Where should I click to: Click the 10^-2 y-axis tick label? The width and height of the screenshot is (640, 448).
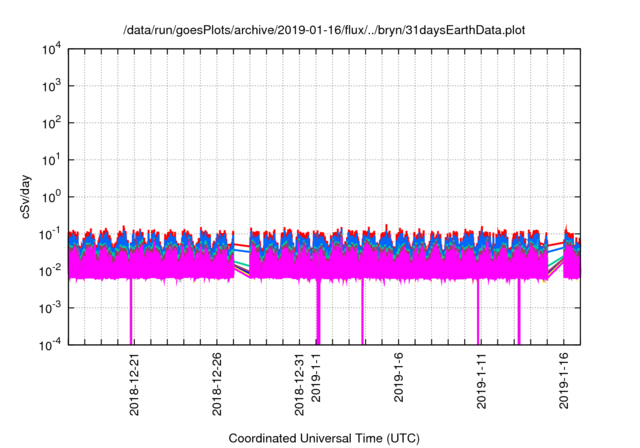(50, 271)
